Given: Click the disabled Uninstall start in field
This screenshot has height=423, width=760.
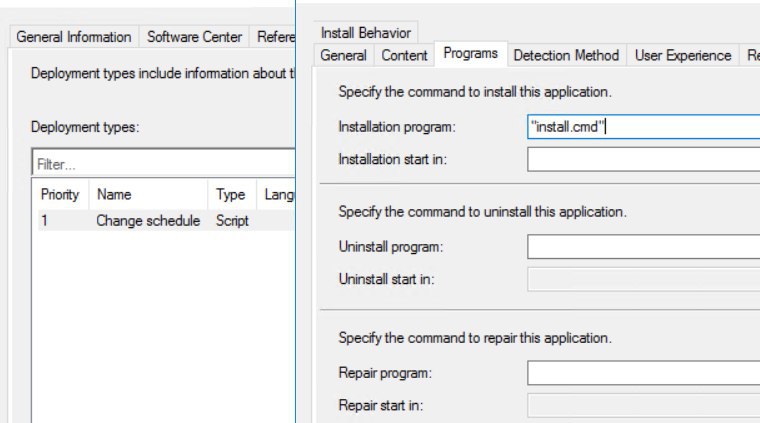Looking at the screenshot, I should pyautogui.click(x=643, y=279).
